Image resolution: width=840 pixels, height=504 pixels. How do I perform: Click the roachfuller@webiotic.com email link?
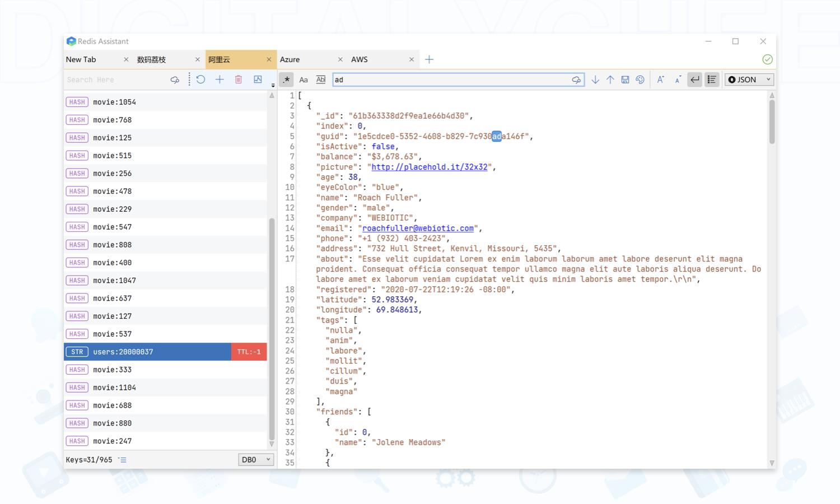click(418, 228)
